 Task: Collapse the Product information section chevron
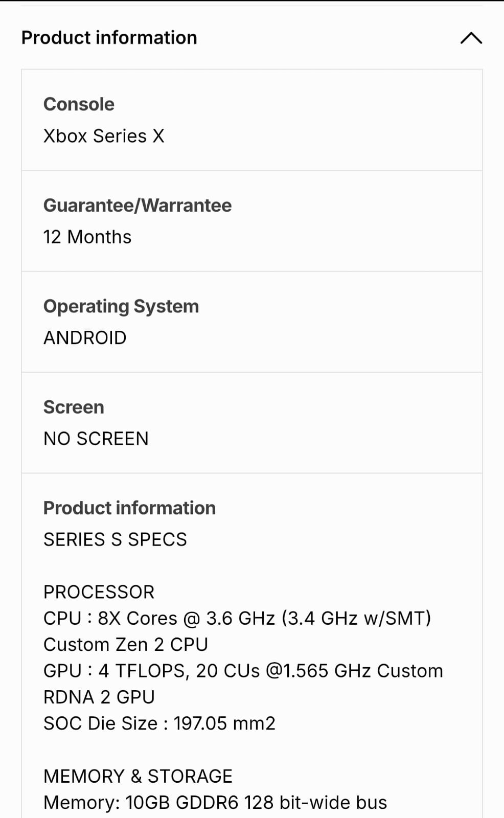[471, 38]
